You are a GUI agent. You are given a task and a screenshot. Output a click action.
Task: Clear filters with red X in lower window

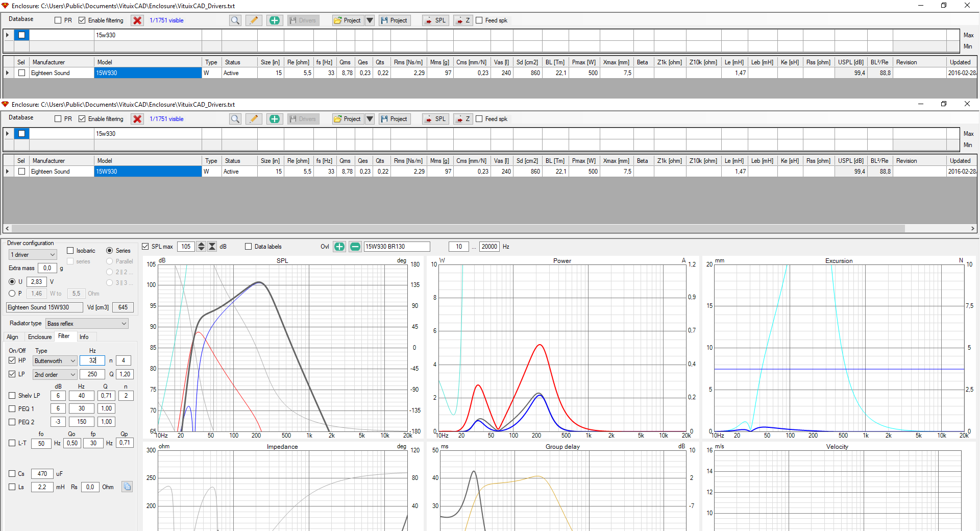point(137,119)
